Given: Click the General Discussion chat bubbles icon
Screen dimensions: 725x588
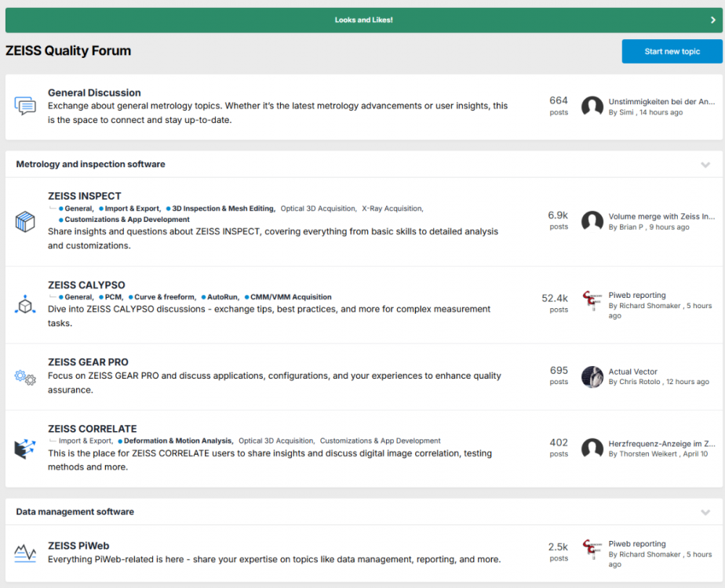Looking at the screenshot, I should 25,106.
